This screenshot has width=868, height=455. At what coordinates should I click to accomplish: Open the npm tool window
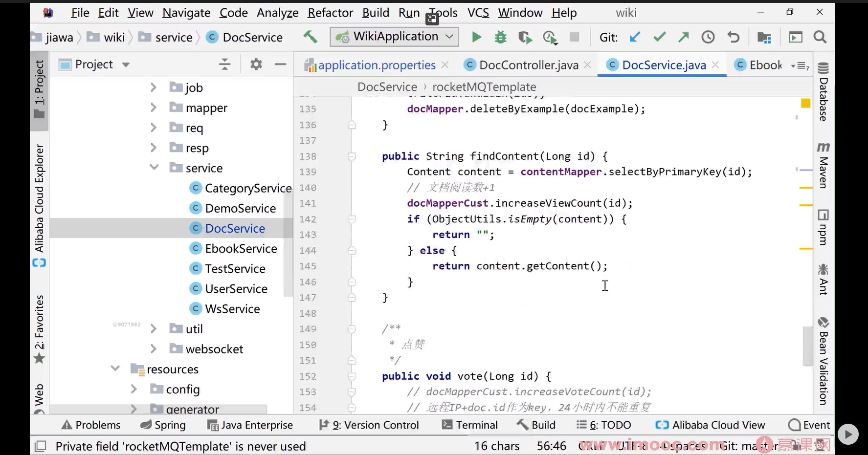[x=823, y=228]
